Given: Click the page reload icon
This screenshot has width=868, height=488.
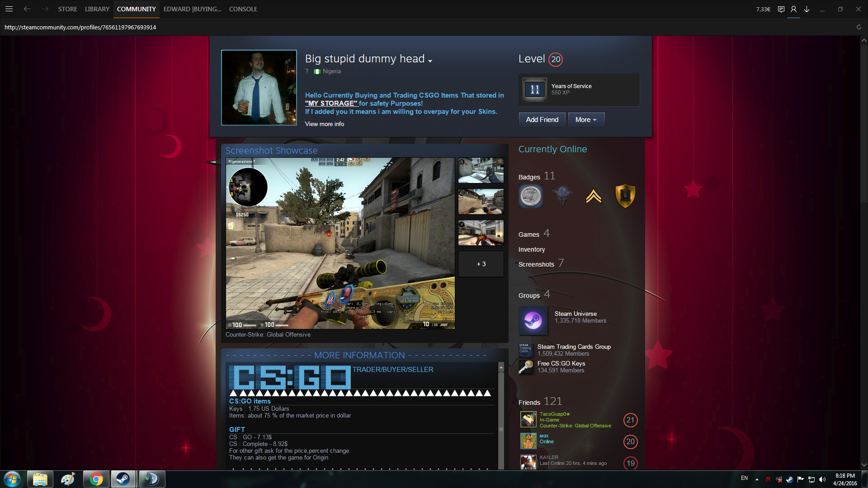Looking at the screenshot, I should 859,27.
